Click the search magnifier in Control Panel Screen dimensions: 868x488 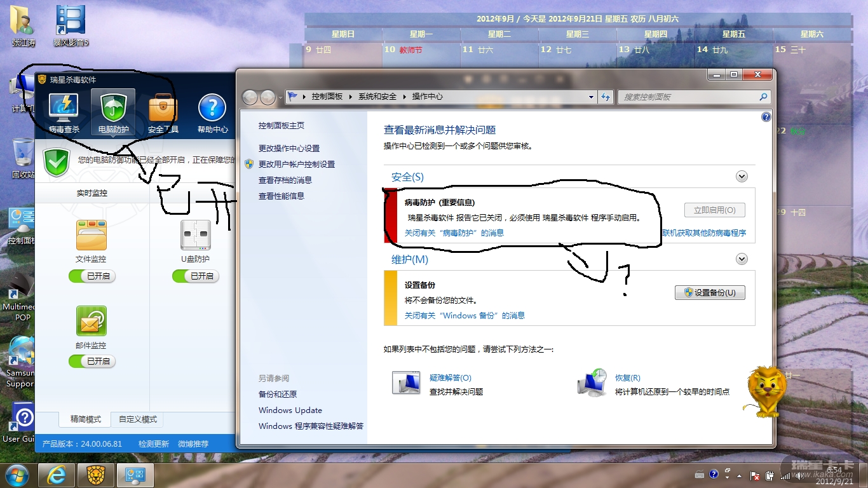[x=763, y=97]
